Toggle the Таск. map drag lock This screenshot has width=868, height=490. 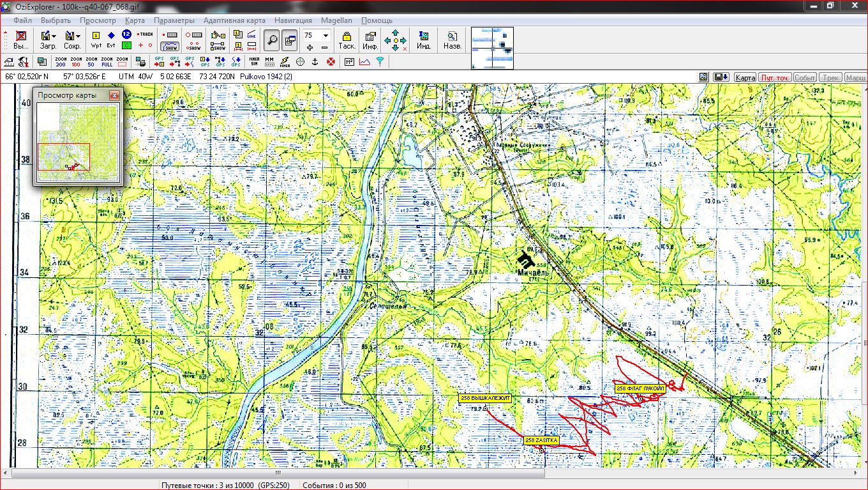347,40
